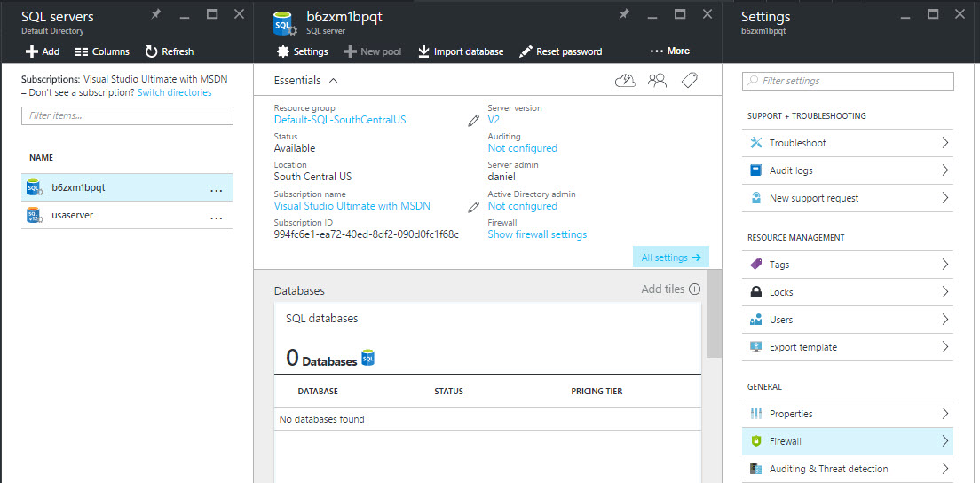
Task: Click the cloud quickstart icon in Essentials
Action: (625, 81)
